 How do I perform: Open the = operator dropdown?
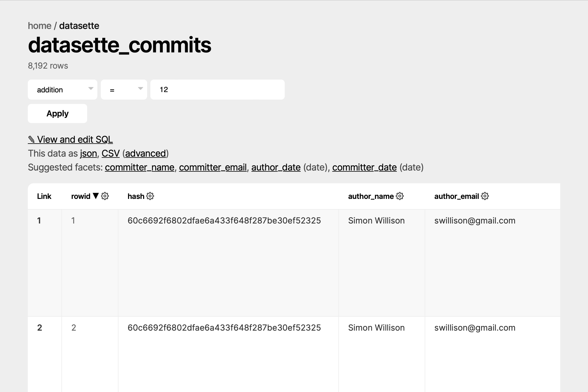pyautogui.click(x=124, y=89)
